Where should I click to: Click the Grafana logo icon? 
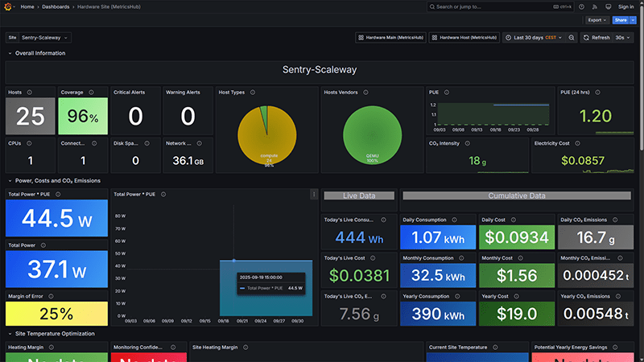click(9, 6)
